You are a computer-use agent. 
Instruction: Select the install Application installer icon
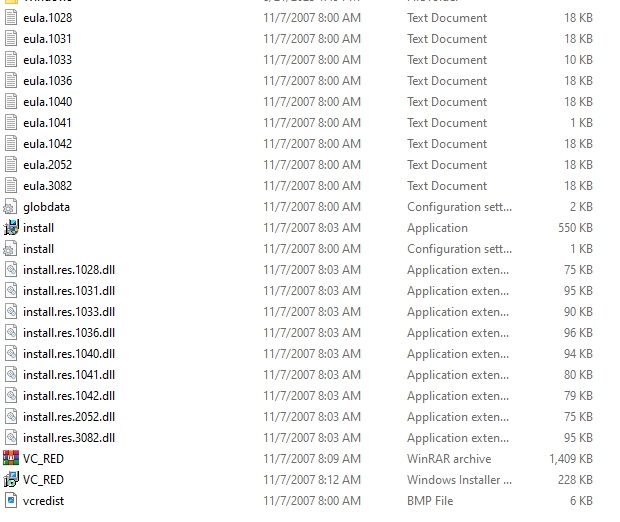(11, 228)
